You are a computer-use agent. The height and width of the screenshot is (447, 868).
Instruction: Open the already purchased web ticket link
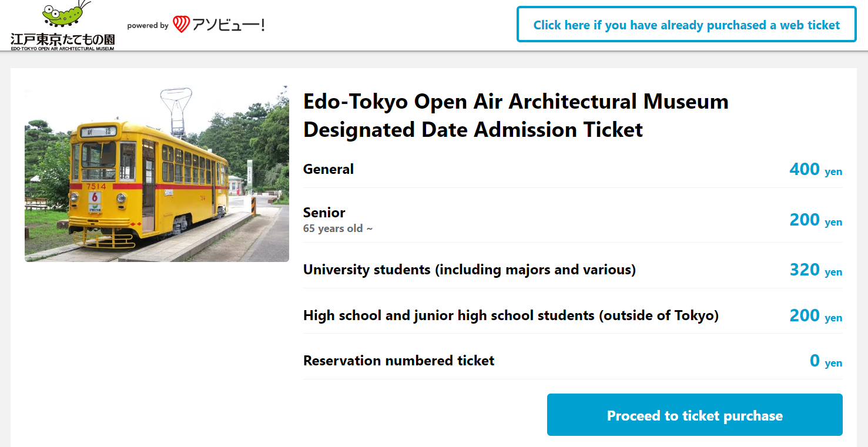coord(686,25)
